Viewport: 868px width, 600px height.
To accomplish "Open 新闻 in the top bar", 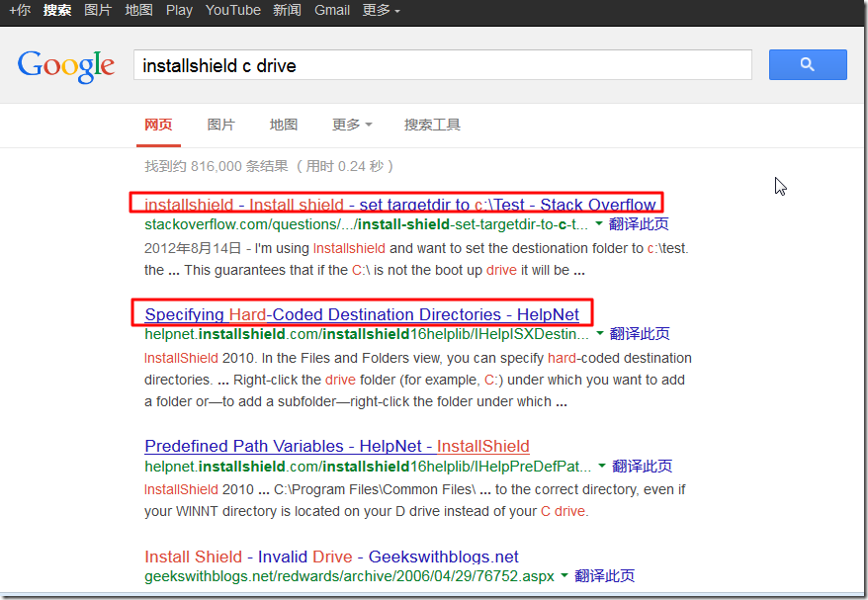I will click(x=287, y=10).
